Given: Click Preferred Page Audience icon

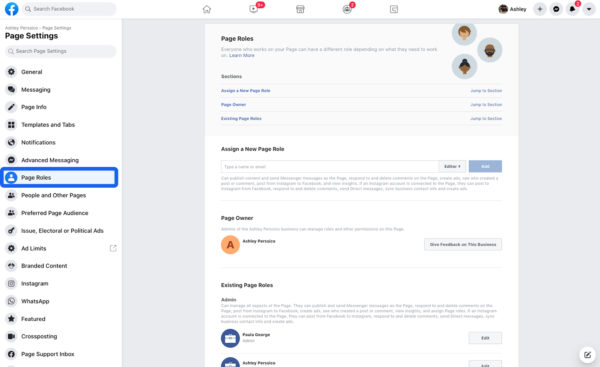Looking at the screenshot, I should 11,213.
